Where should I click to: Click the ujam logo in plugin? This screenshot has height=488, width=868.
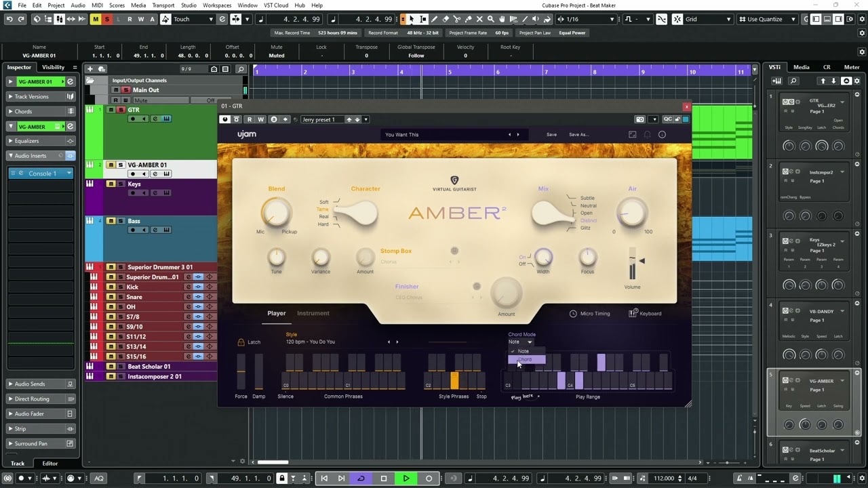(247, 134)
